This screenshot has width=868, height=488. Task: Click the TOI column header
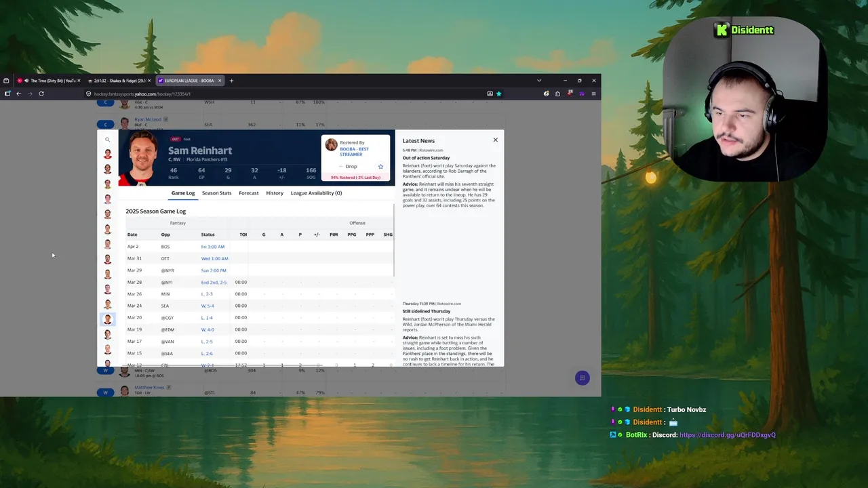pos(243,235)
